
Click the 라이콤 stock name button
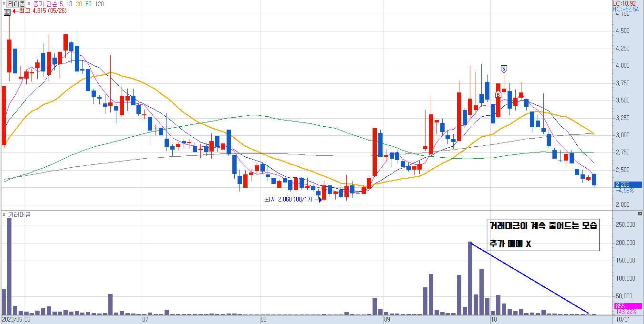(x=16, y=4)
